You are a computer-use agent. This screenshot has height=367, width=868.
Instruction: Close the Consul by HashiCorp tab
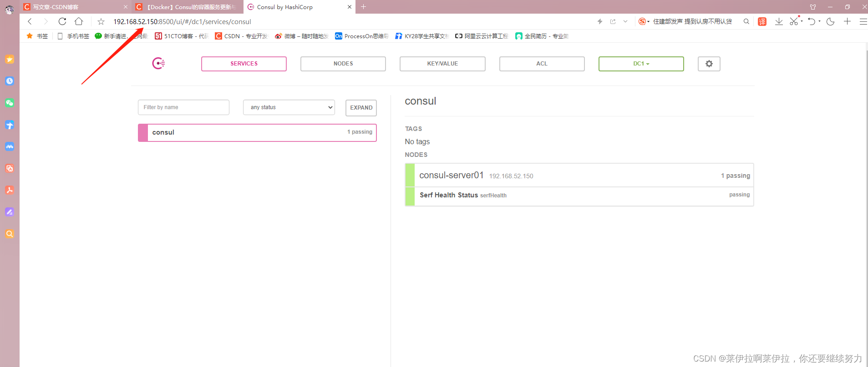350,7
